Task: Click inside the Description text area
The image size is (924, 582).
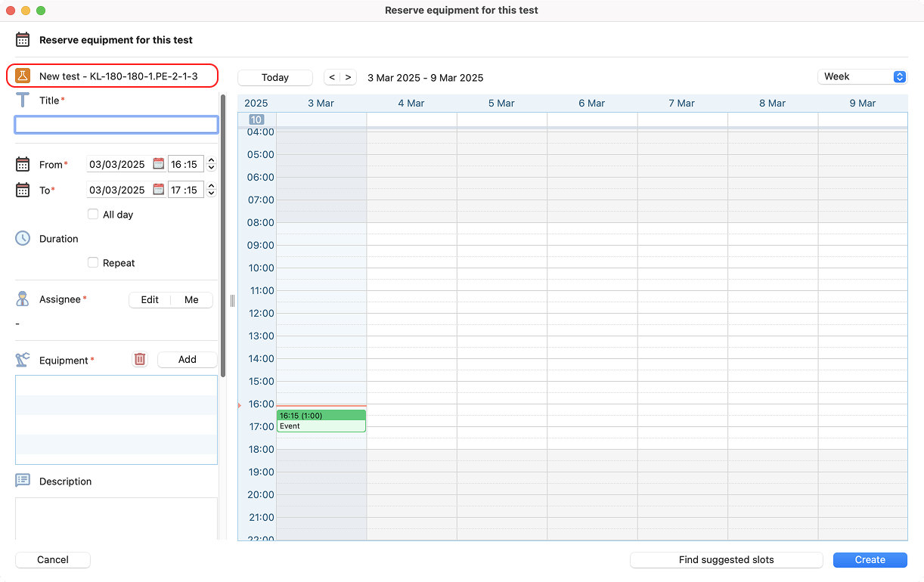Action: pyautogui.click(x=116, y=519)
